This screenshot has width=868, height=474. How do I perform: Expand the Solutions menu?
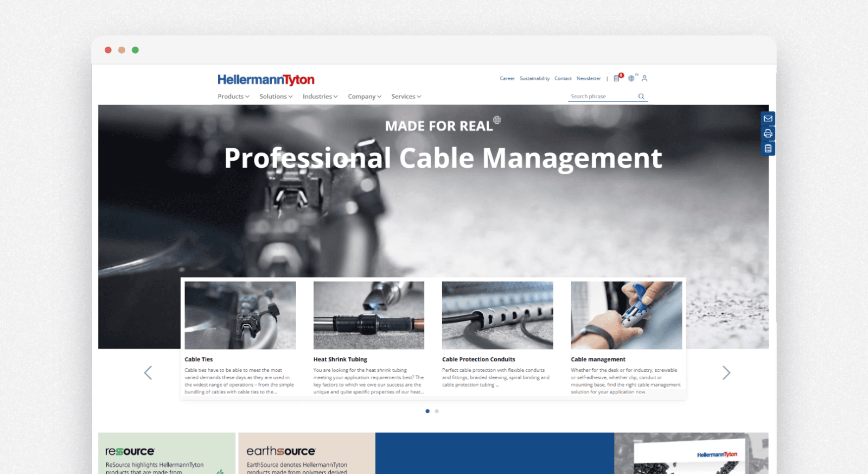point(276,96)
